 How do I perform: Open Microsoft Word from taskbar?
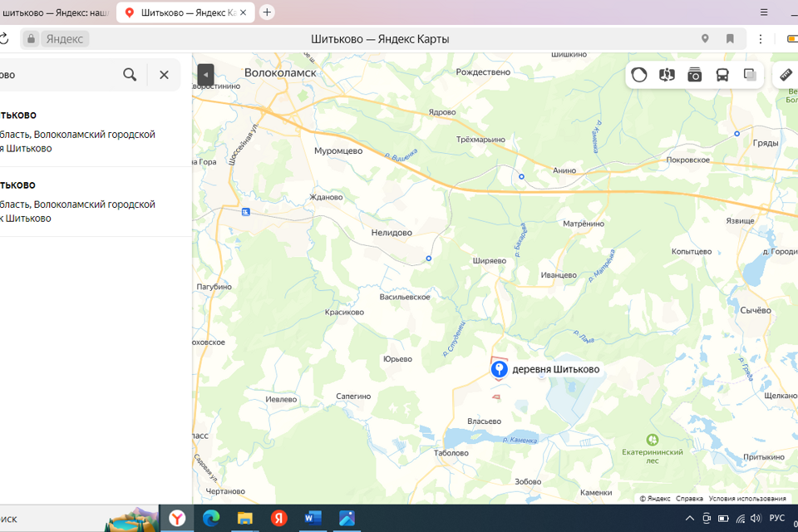(x=313, y=518)
